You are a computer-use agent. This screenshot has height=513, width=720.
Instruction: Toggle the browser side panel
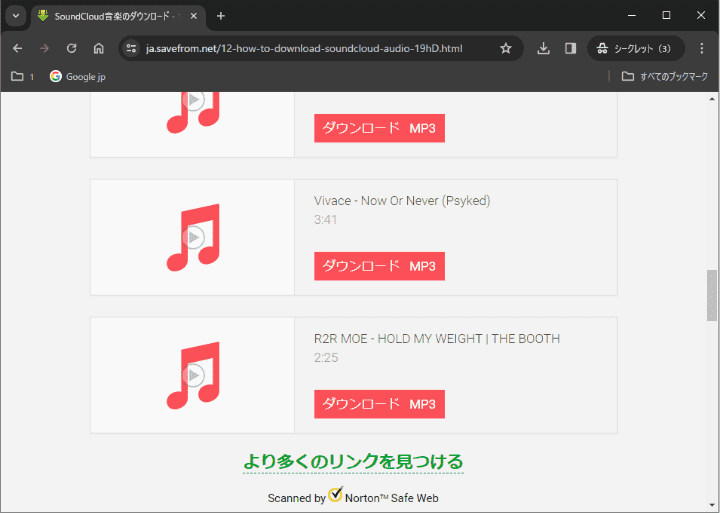point(570,48)
